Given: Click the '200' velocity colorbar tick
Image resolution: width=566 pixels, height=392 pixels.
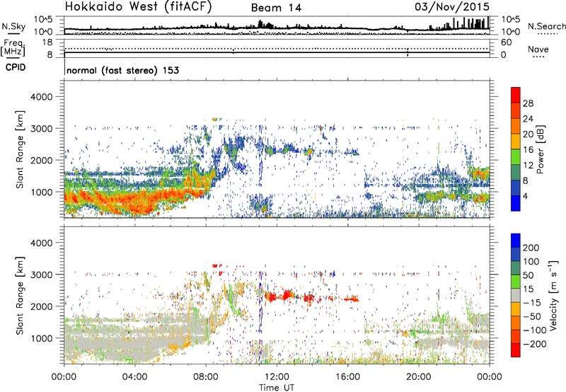Looking at the screenshot, I should coord(531,248).
